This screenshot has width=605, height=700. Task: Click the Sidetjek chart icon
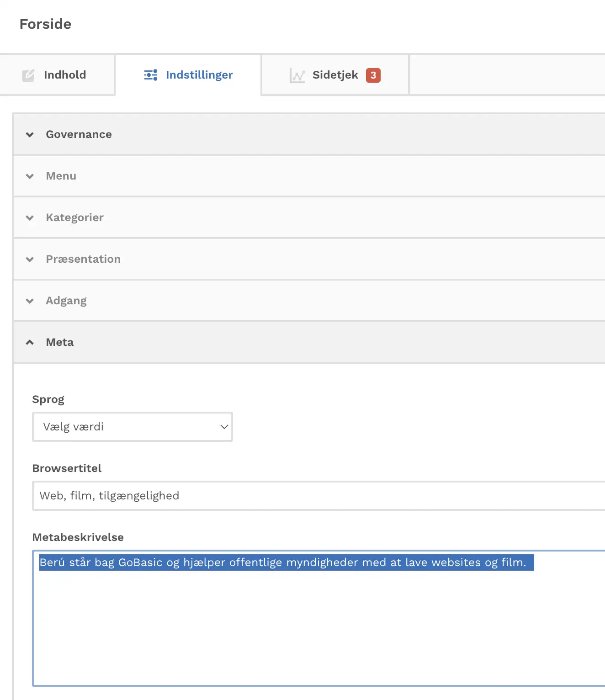point(297,75)
